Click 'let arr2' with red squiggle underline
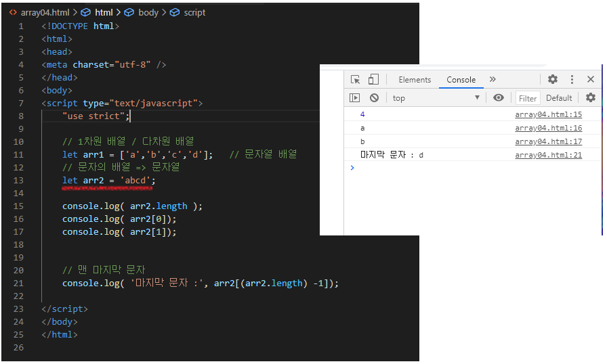Image resolution: width=607 pixels, height=364 pixels. coord(83,181)
